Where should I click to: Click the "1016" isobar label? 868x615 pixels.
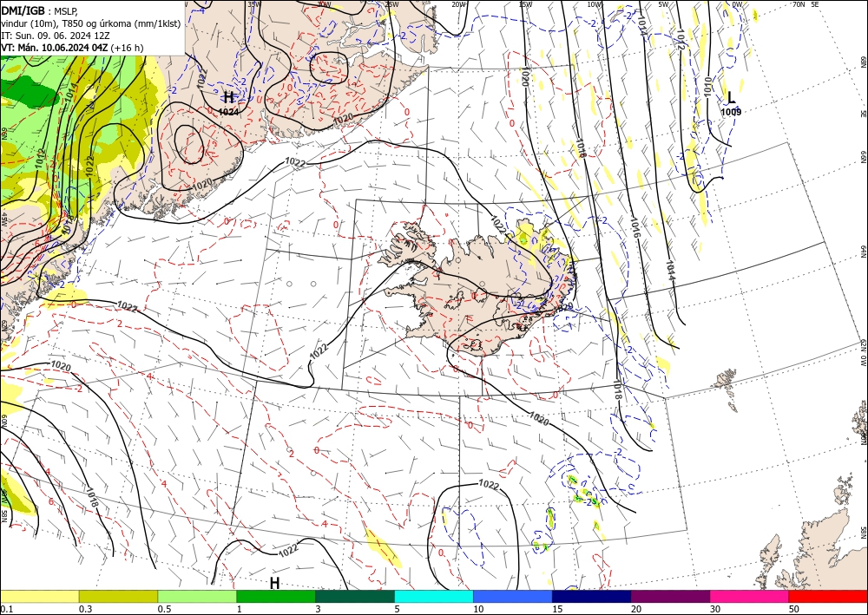click(x=635, y=227)
